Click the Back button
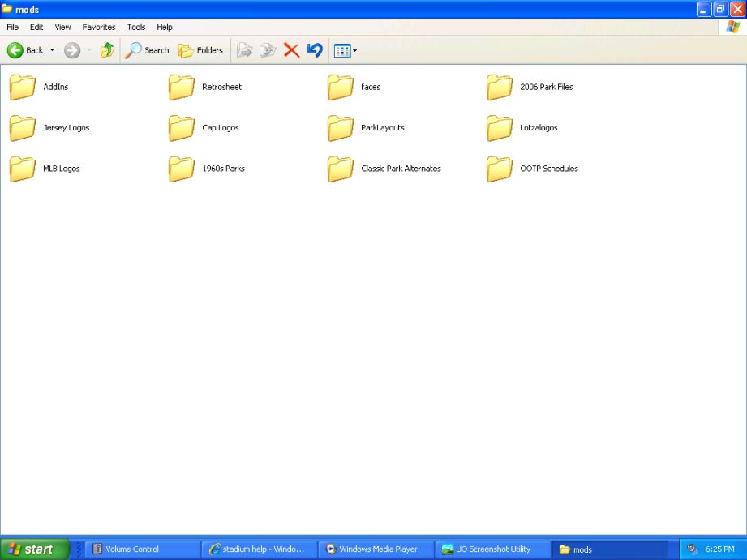Image resolution: width=747 pixels, height=560 pixels. (25, 50)
